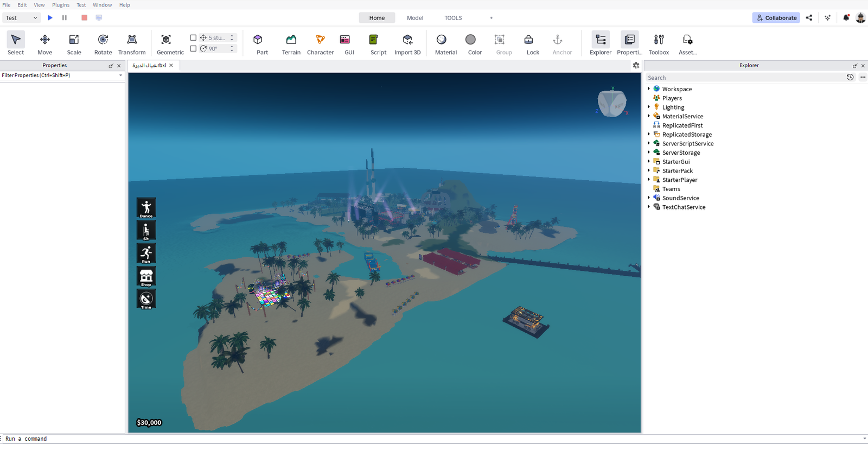Click Import 3D

(x=407, y=43)
